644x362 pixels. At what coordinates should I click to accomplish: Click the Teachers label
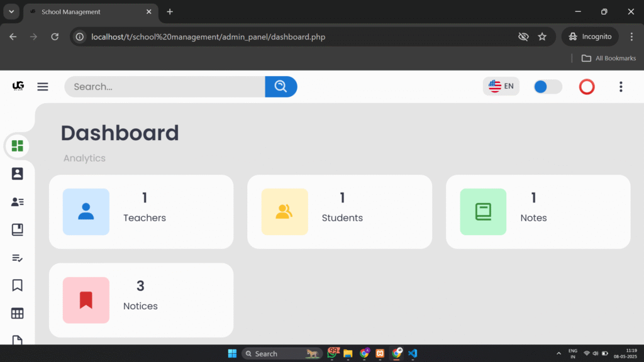[145, 218]
